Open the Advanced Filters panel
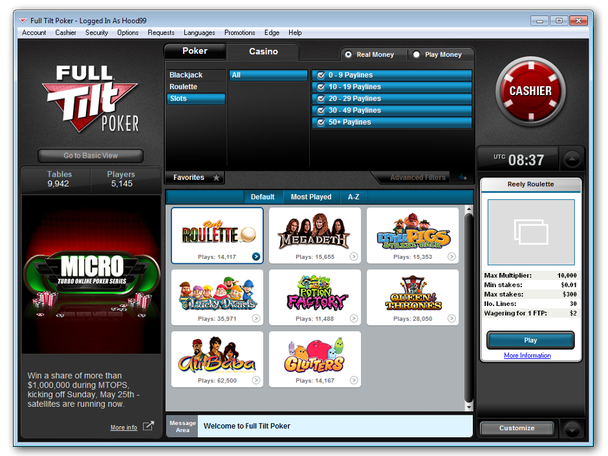Screen dimensions: 608x456 click(417, 178)
